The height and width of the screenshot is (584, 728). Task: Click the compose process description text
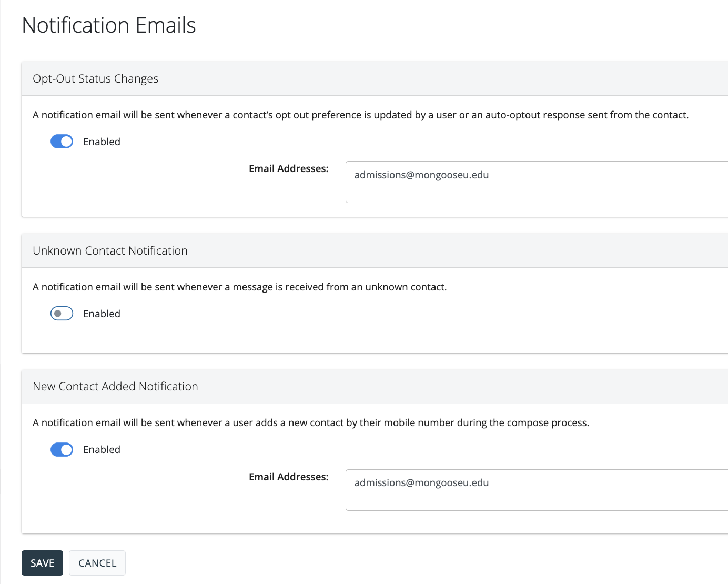tap(310, 422)
